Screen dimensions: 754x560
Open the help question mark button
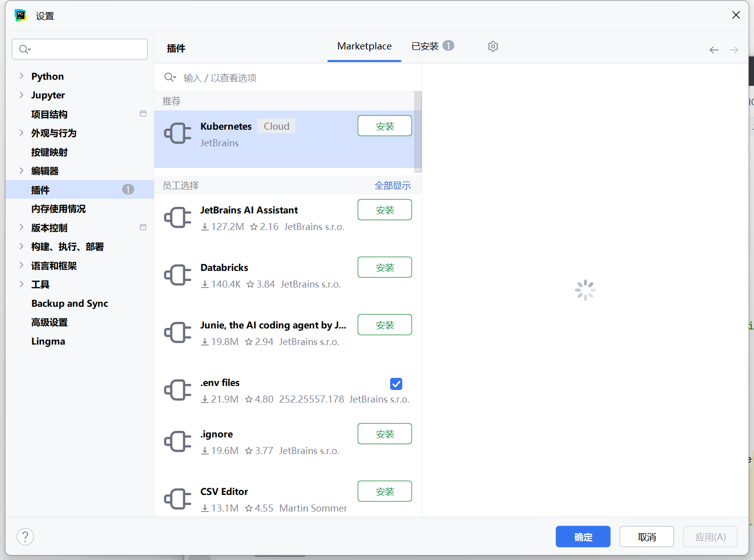pyautogui.click(x=25, y=537)
